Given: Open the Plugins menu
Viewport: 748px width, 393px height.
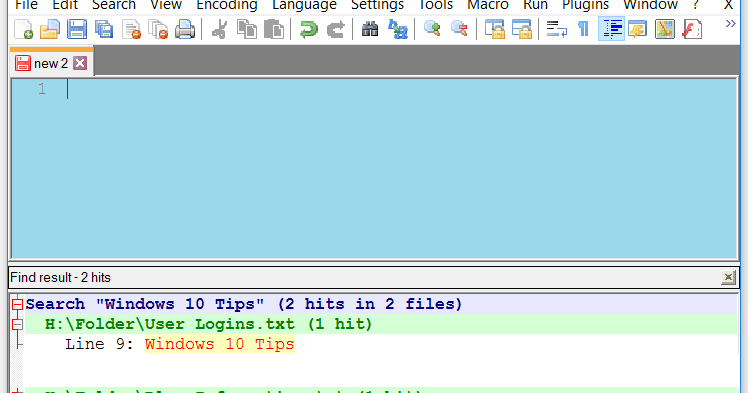Looking at the screenshot, I should (x=585, y=5).
